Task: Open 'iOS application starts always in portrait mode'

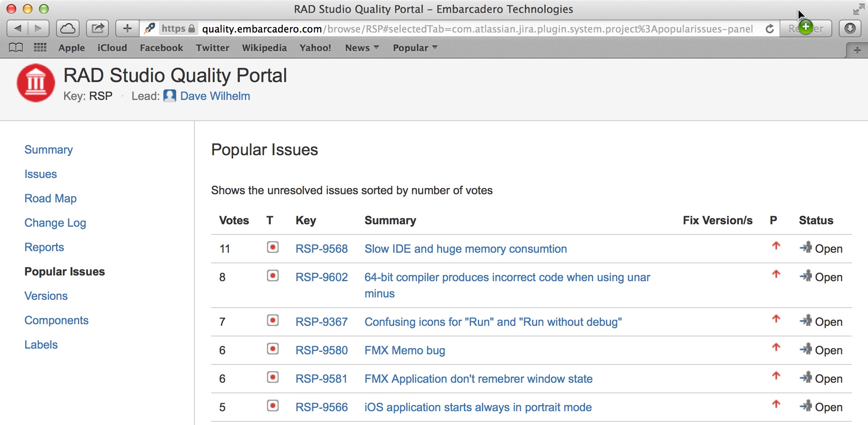Action: [478, 407]
